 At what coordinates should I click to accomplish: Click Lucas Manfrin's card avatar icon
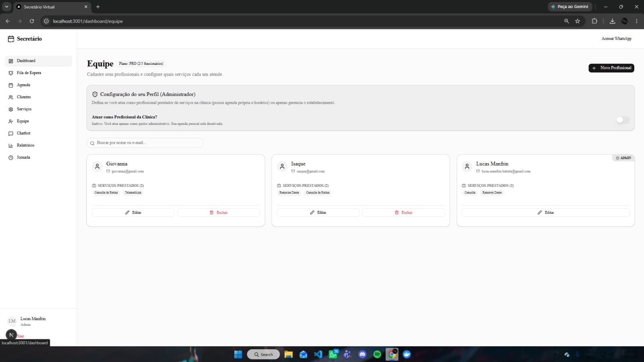[x=467, y=166]
